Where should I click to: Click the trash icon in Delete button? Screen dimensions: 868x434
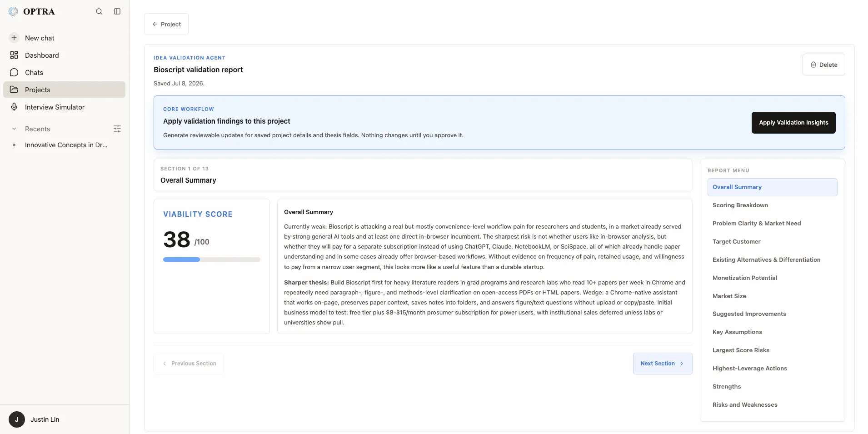813,65
